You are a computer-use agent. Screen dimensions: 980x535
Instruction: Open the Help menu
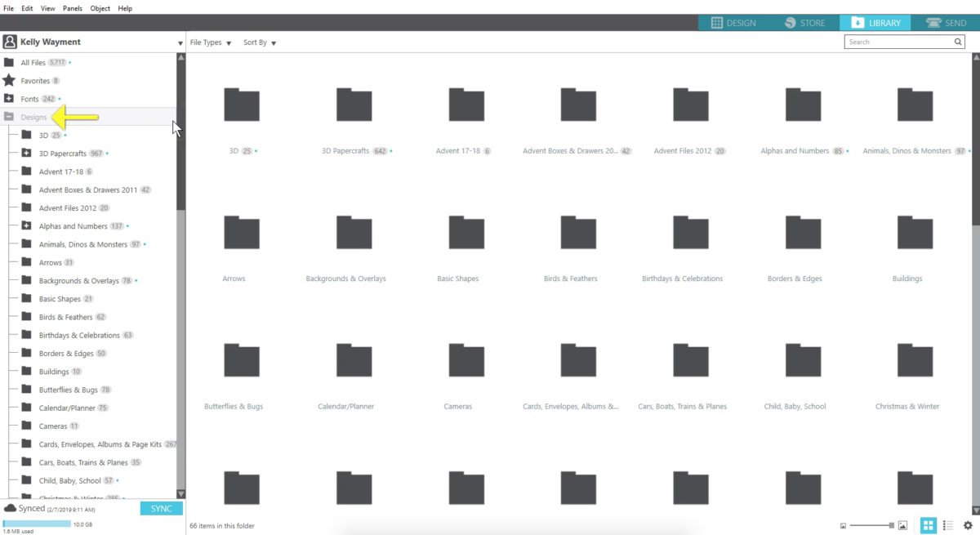click(125, 7)
